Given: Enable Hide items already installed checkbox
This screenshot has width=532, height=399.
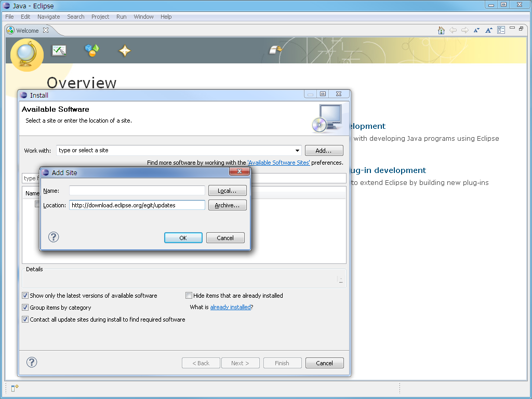Looking at the screenshot, I should 189,295.
